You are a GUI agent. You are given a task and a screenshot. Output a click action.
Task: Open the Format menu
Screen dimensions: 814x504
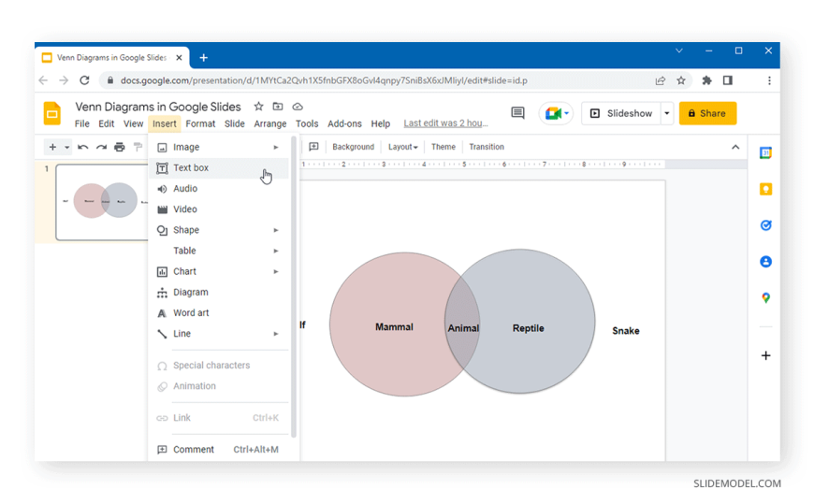coord(200,123)
